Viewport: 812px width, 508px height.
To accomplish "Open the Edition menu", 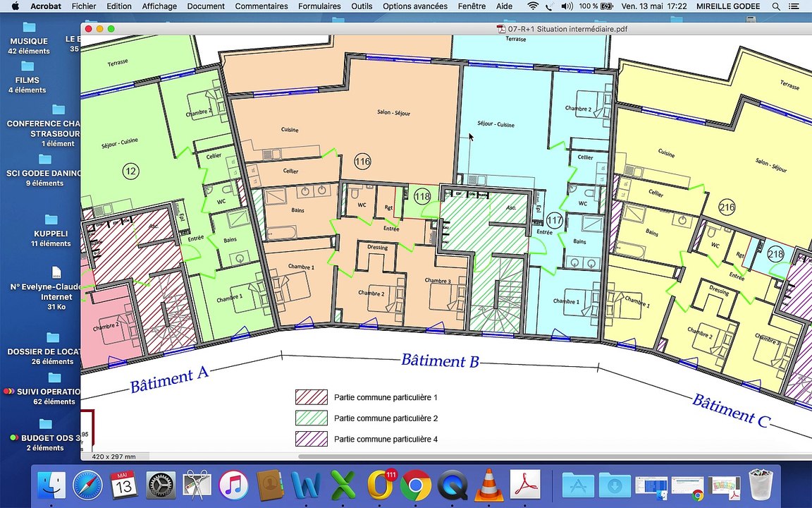I will click(119, 6).
